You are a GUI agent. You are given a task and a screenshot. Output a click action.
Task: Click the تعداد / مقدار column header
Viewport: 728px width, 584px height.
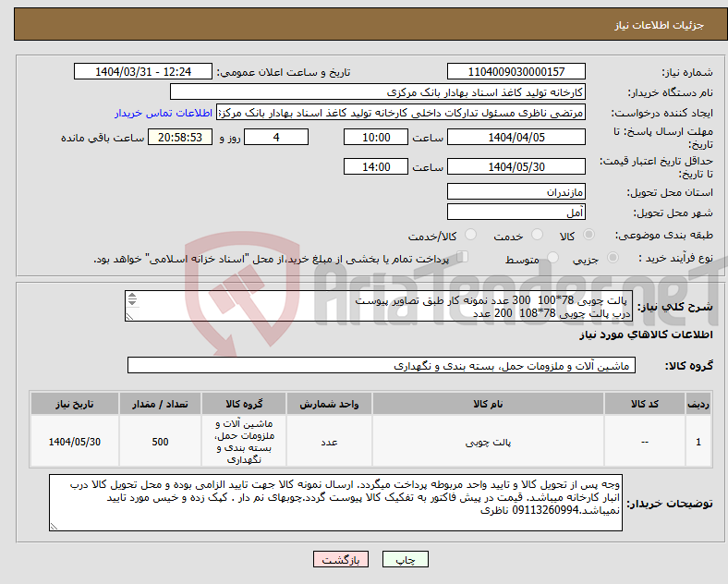point(160,404)
